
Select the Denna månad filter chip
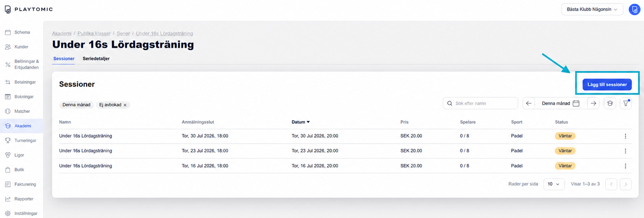[76, 105]
